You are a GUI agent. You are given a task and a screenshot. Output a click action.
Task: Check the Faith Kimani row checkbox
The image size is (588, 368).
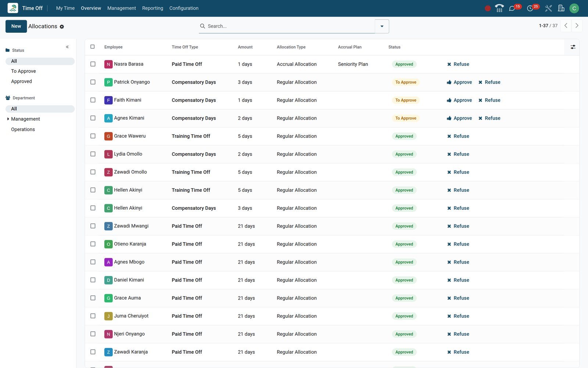click(x=93, y=100)
